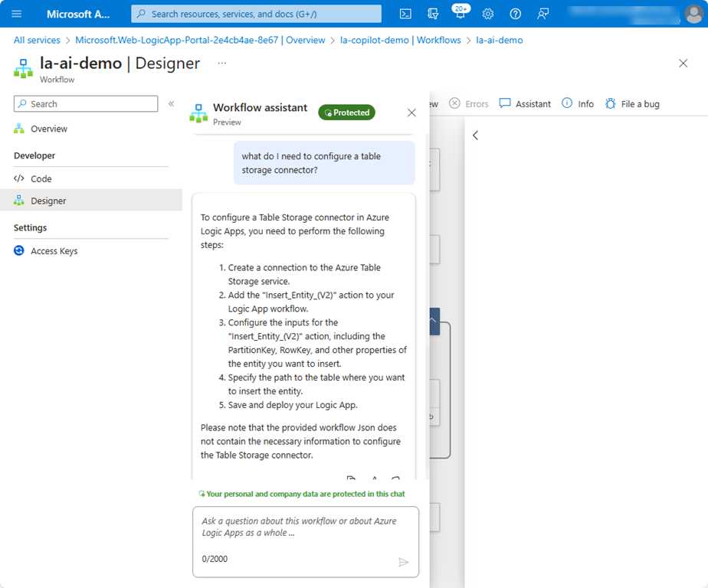The height and width of the screenshot is (588, 708).
Task: Collapse the left sidebar with double chevron
Action: tap(171, 104)
